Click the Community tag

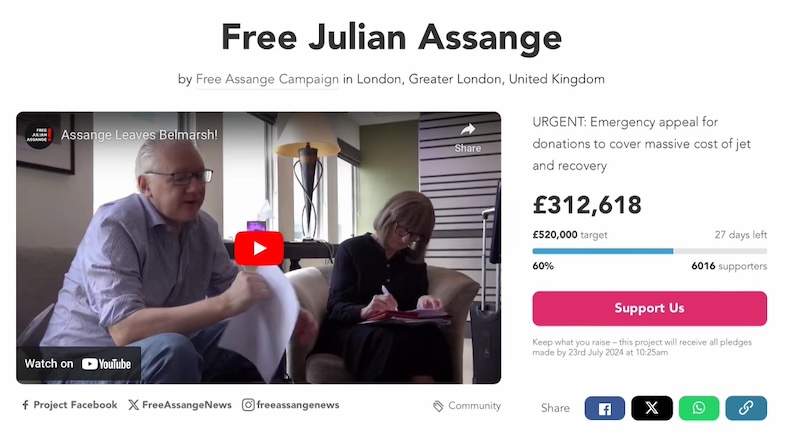[x=467, y=406]
